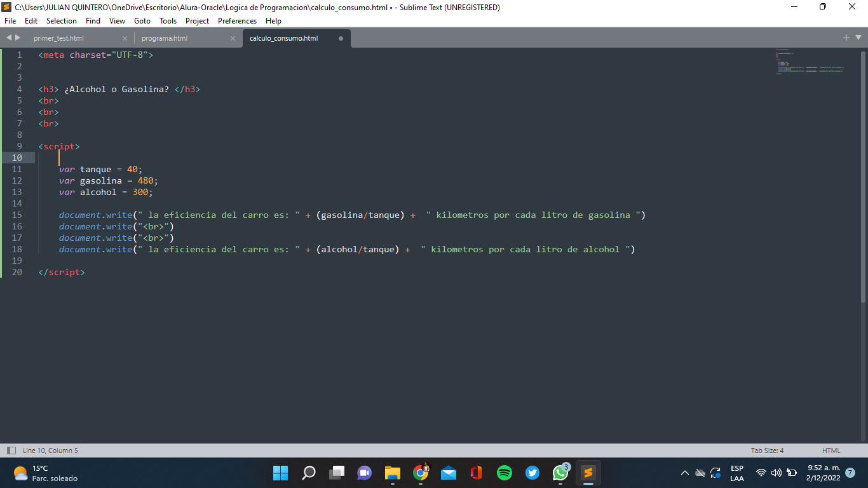Switch to primer_test.html tab
This screenshot has width=868, height=488.
[x=58, y=38]
